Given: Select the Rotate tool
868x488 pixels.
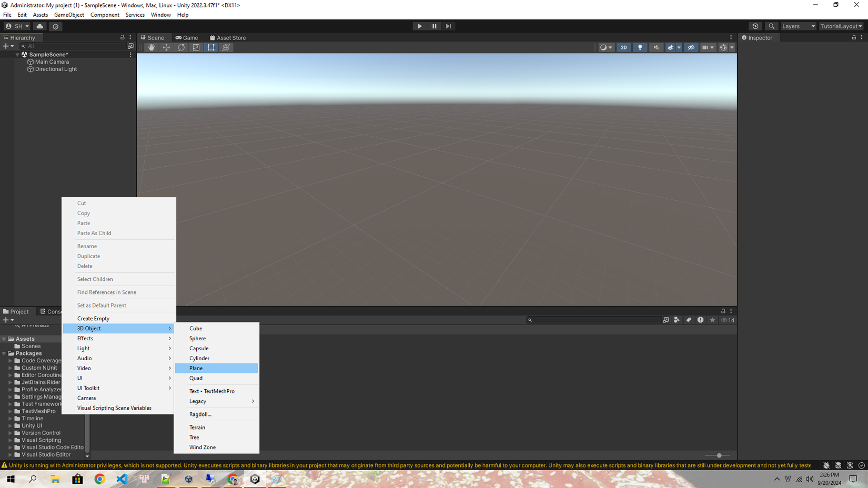Looking at the screenshot, I should tap(181, 47).
